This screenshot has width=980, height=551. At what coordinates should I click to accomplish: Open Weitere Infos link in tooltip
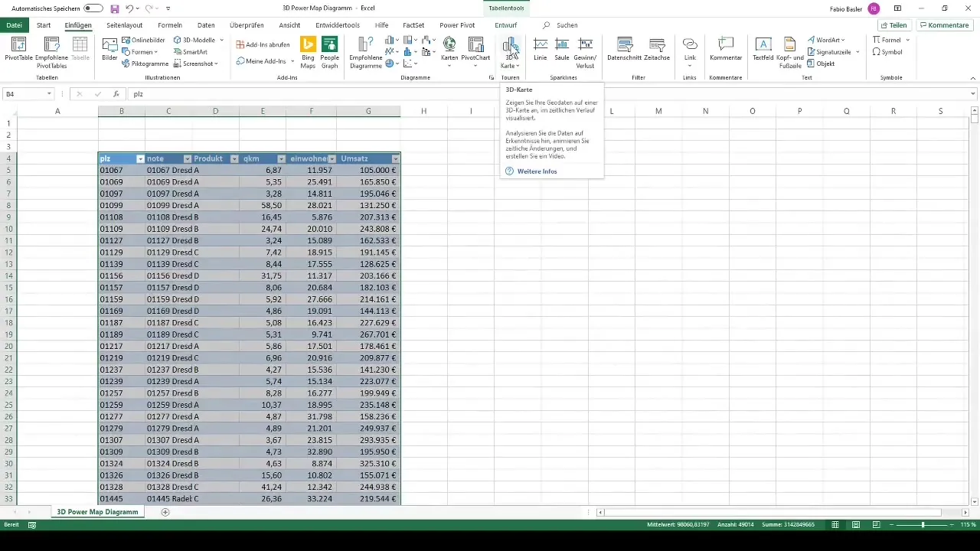tap(537, 171)
